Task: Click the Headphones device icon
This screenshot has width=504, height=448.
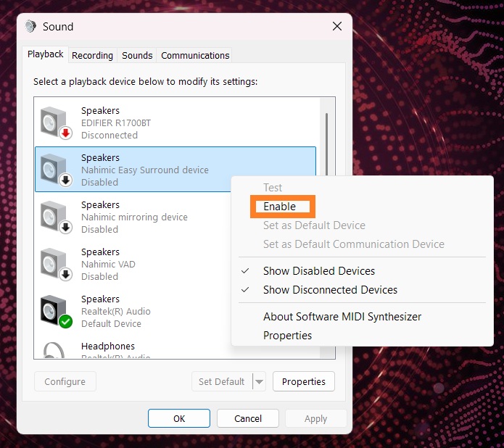Action: click(54, 350)
